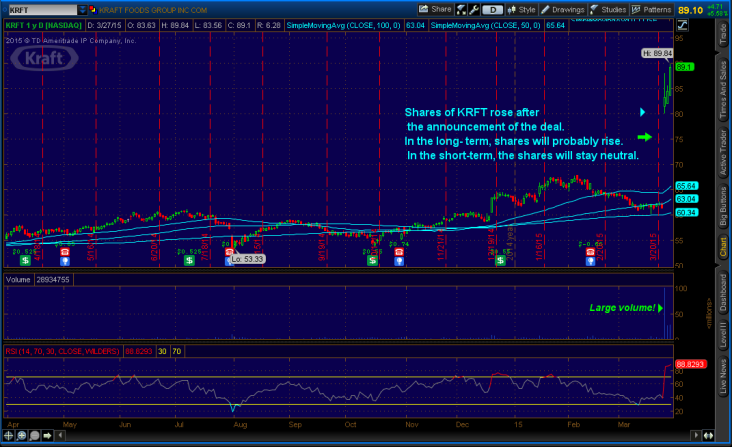Click the blue earnings lightbulb icon near May
The width and height of the screenshot is (732, 447).
click(65, 261)
